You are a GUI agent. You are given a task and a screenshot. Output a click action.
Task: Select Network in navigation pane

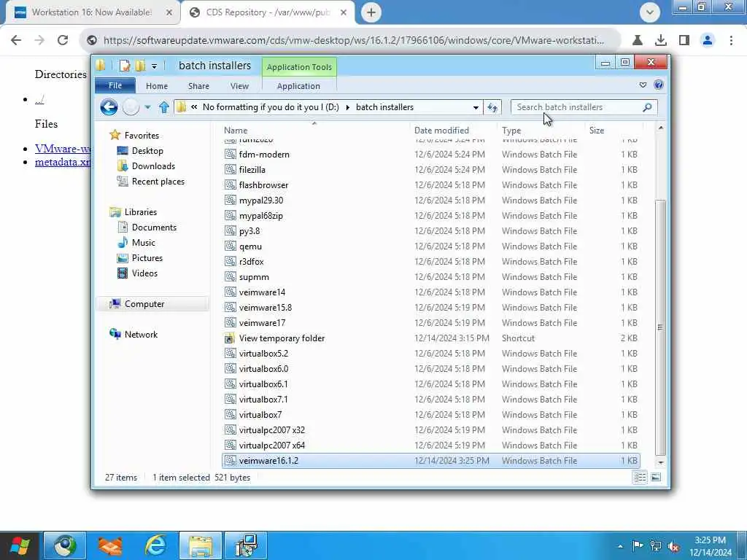141,334
